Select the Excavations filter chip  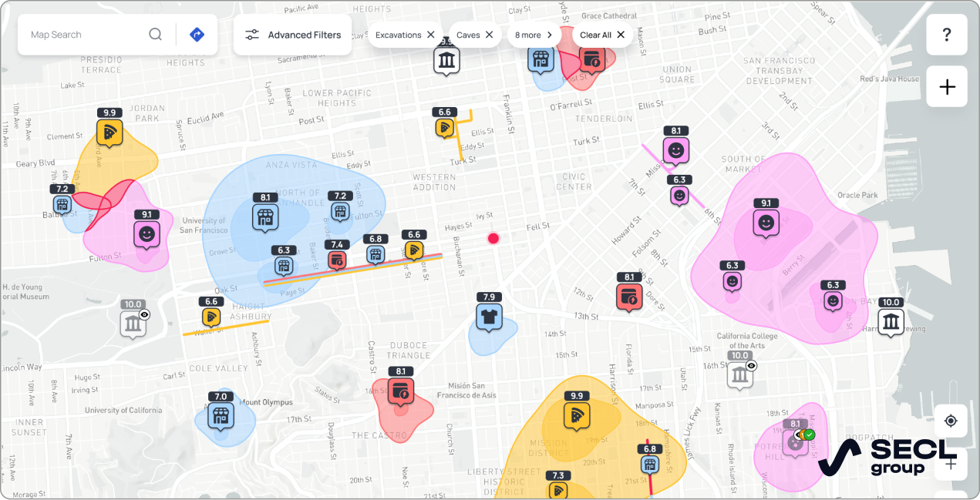(x=399, y=35)
